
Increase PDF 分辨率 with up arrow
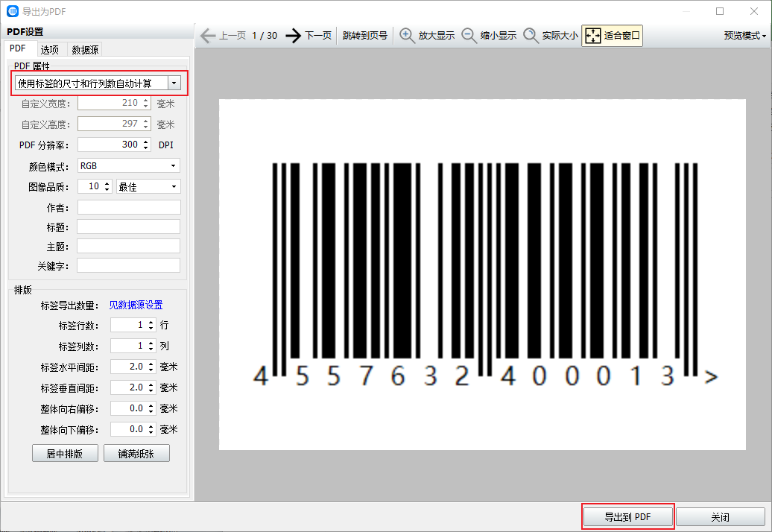coord(146,142)
